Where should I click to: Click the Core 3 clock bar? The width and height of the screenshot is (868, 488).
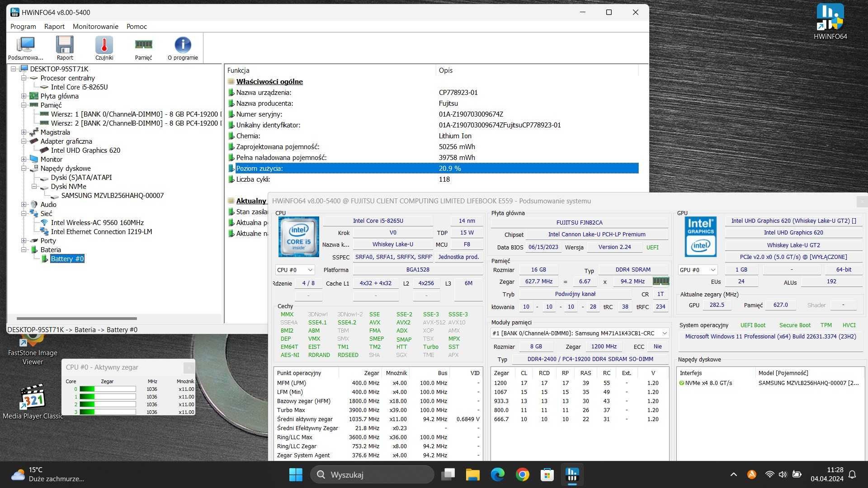(108, 412)
